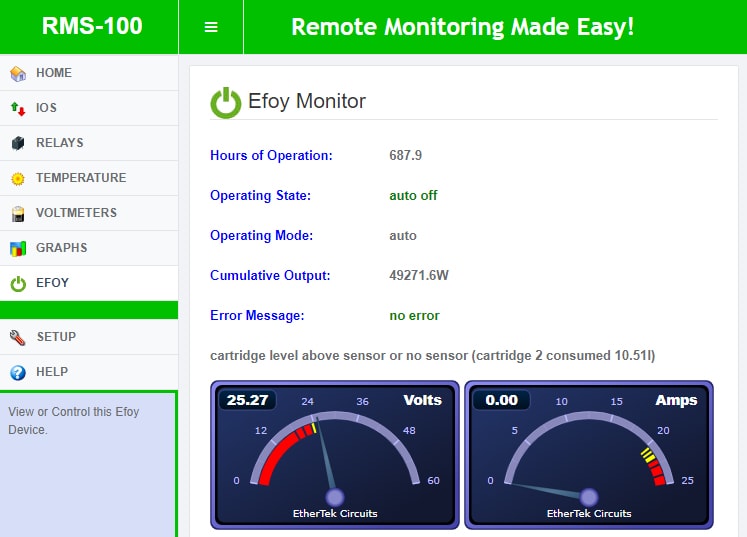747x537 pixels.
Task: Click the Home house icon in sidebar
Action: click(18, 73)
